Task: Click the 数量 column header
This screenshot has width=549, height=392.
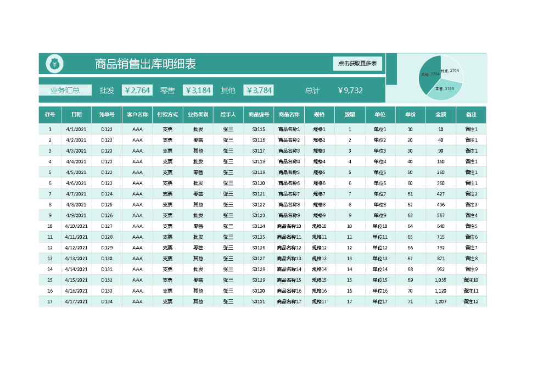Action: (350, 114)
